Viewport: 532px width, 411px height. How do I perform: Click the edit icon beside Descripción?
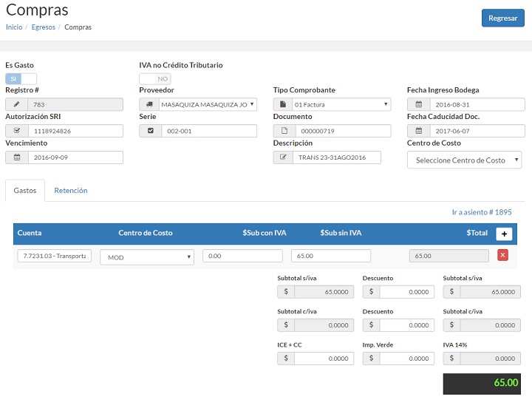click(284, 157)
